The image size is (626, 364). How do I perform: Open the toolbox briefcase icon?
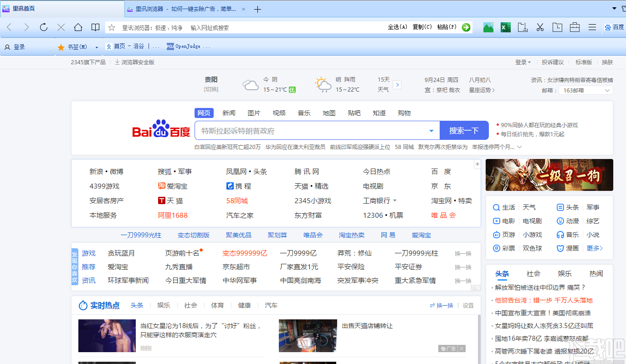(x=575, y=27)
